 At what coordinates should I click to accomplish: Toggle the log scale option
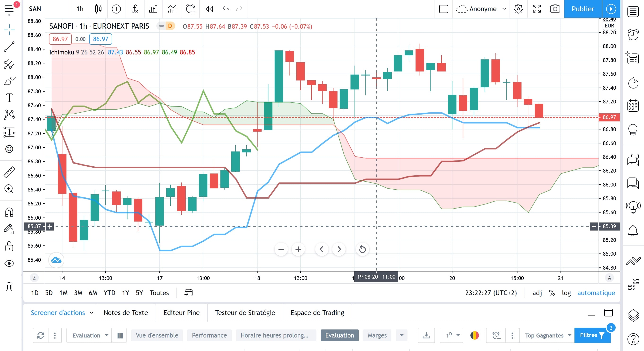566,293
